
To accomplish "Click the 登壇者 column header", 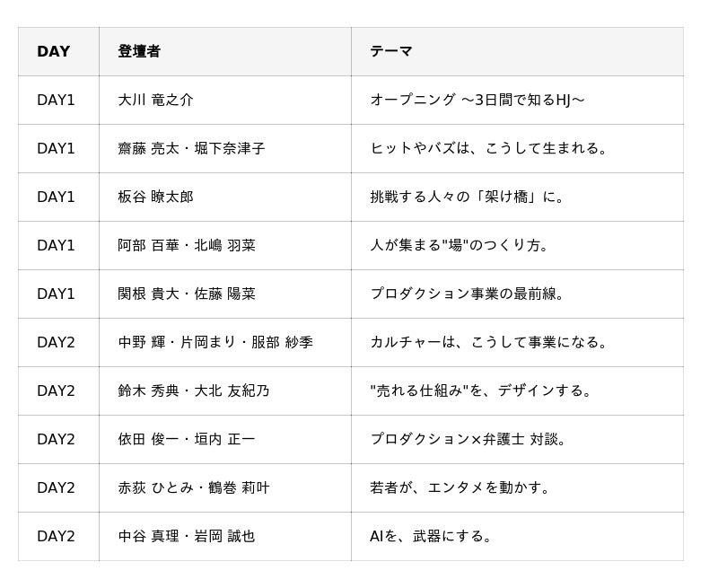I will click(139, 51).
